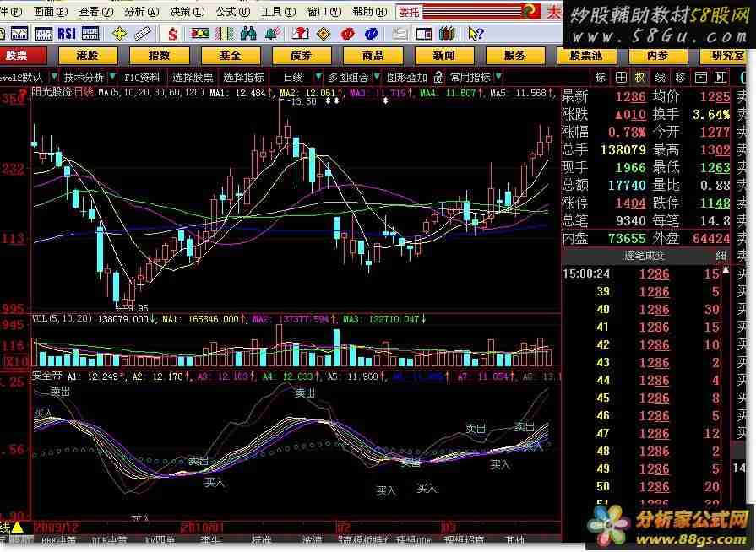Screen dimensions: 756x552
Task: Click the red circular toolbar icon
Action: (x=348, y=33)
